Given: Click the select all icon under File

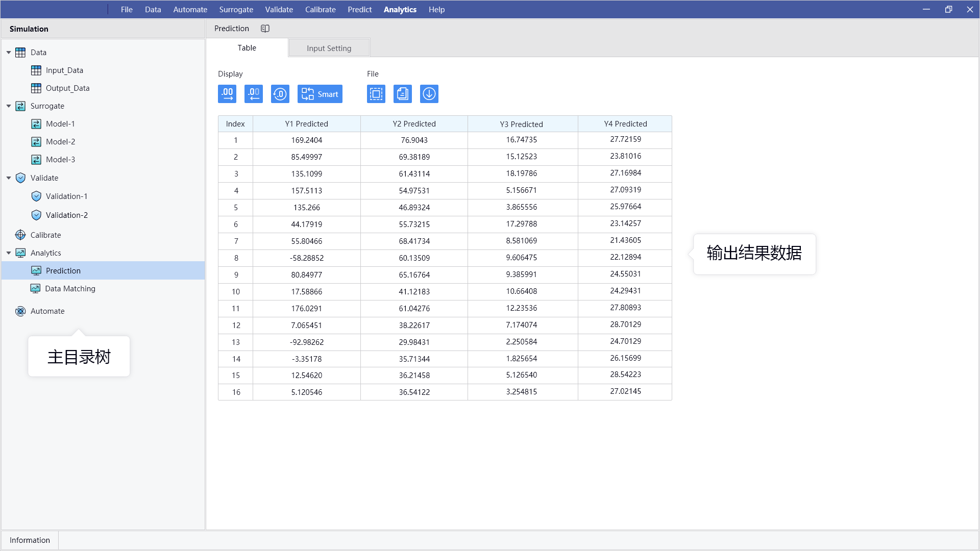Looking at the screenshot, I should [x=376, y=94].
